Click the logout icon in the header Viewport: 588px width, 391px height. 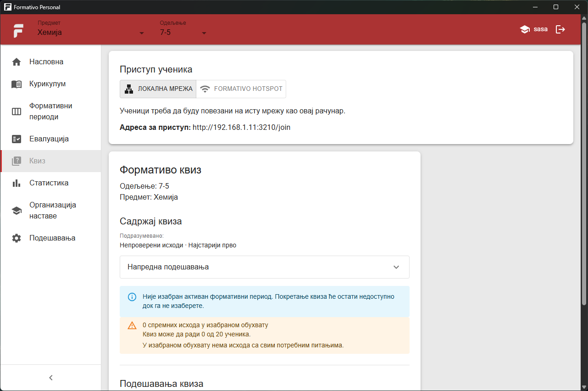point(560,29)
